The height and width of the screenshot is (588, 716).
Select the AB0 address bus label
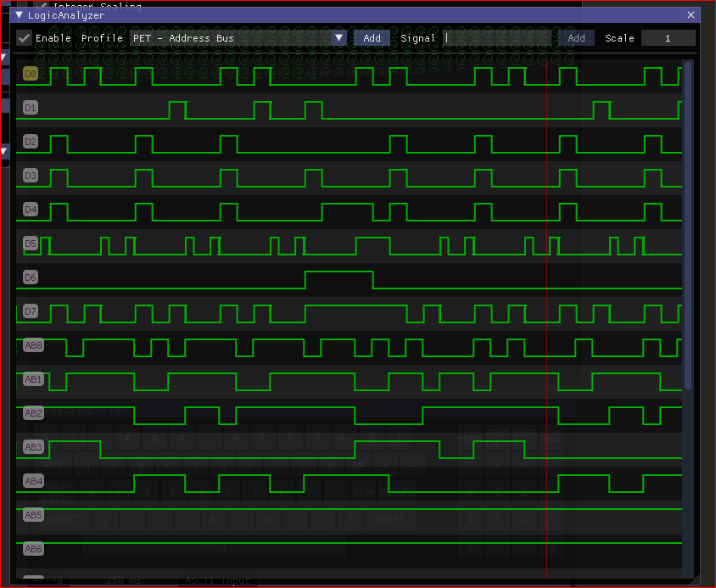coord(33,345)
